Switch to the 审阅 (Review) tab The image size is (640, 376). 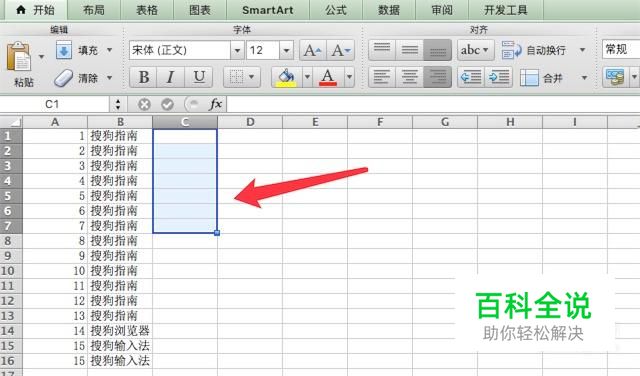tap(442, 10)
